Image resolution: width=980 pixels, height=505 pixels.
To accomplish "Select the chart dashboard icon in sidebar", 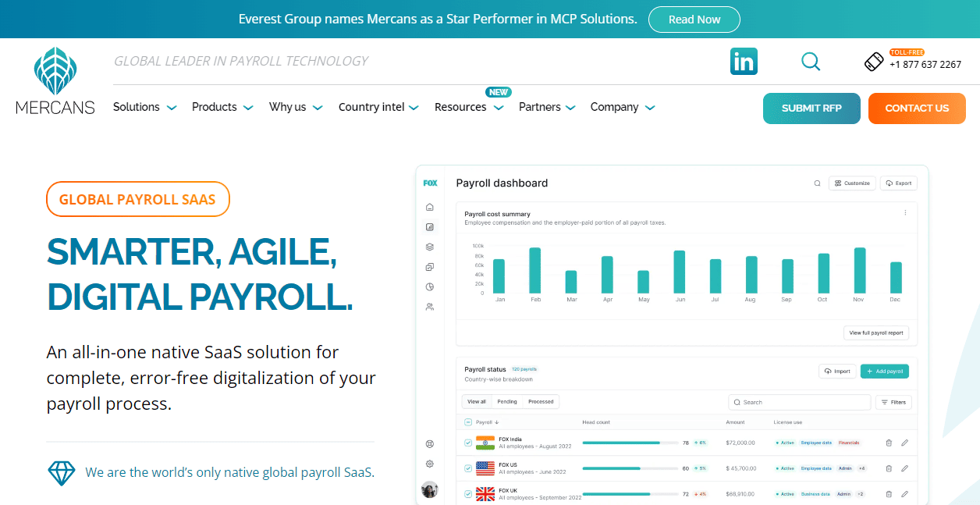I will [429, 227].
